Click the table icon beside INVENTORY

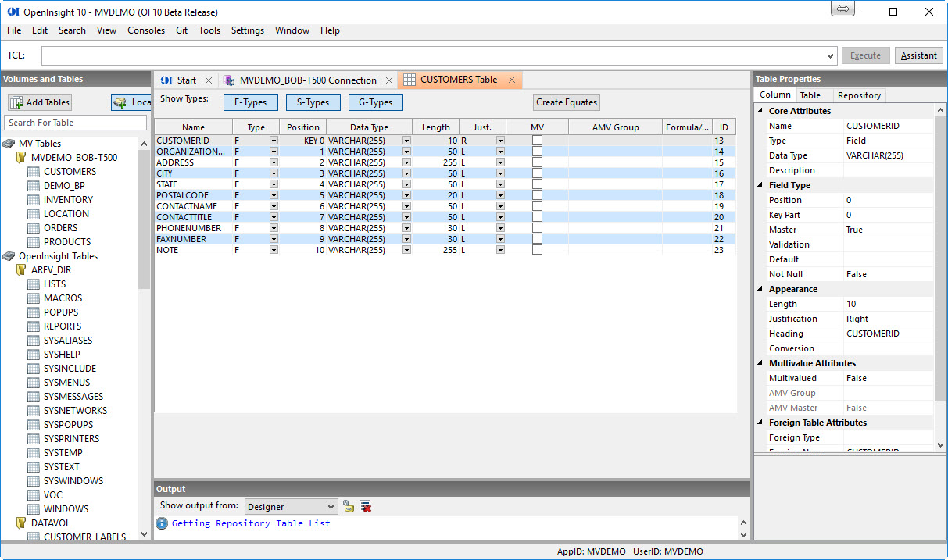click(34, 200)
